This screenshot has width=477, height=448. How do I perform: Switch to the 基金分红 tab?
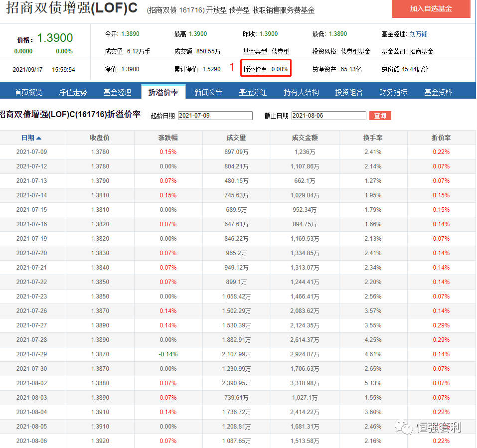(x=253, y=92)
